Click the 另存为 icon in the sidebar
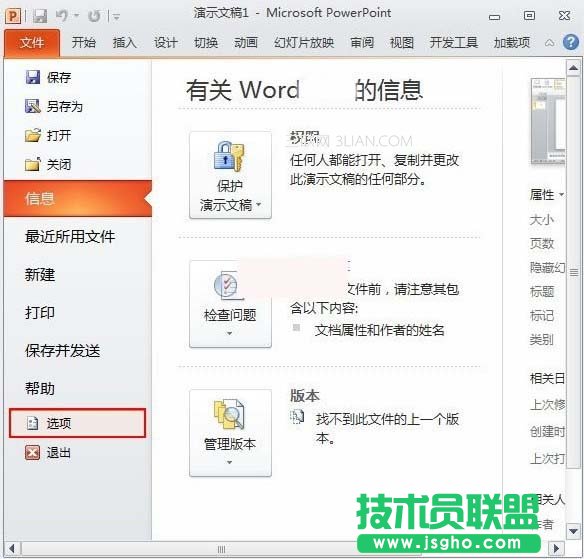584x559 pixels. point(33,106)
